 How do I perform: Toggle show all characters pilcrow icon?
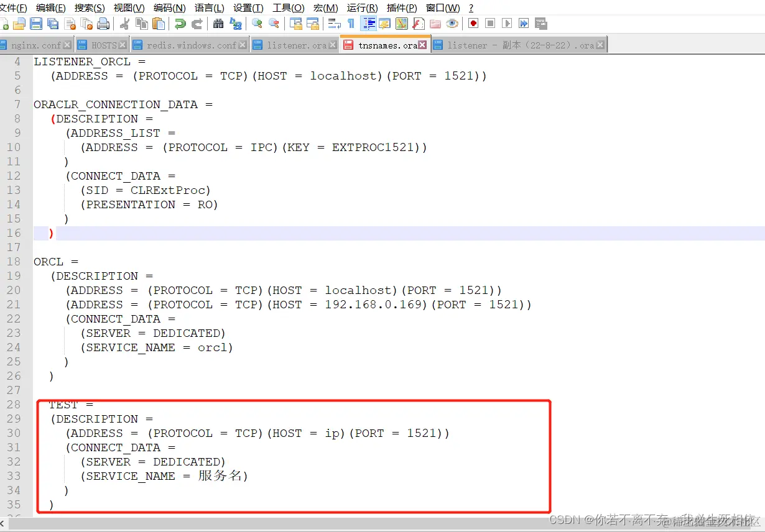351,24
